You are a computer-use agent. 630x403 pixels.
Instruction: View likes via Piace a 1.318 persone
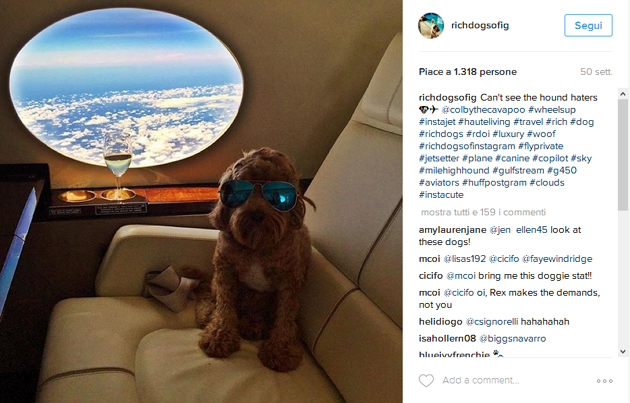pos(468,72)
